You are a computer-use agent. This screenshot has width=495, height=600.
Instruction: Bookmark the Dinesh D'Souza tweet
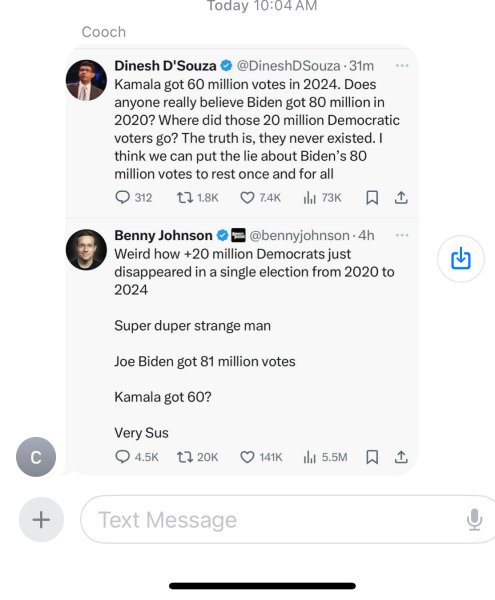click(372, 197)
